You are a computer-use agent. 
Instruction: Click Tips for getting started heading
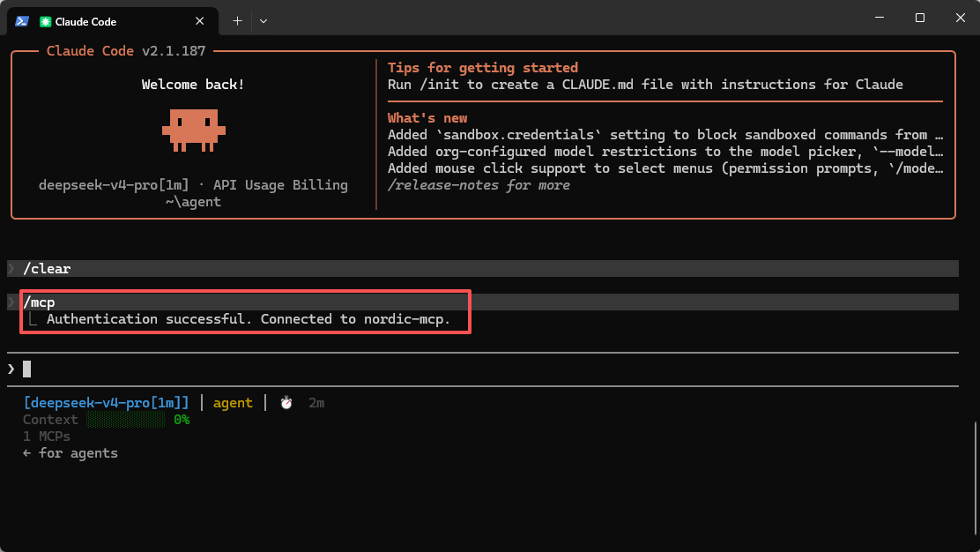[x=483, y=68]
